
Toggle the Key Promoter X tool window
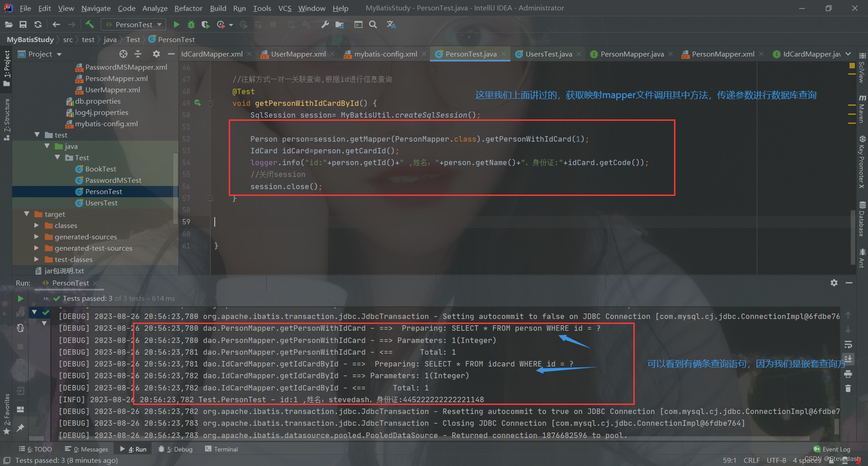[862, 162]
